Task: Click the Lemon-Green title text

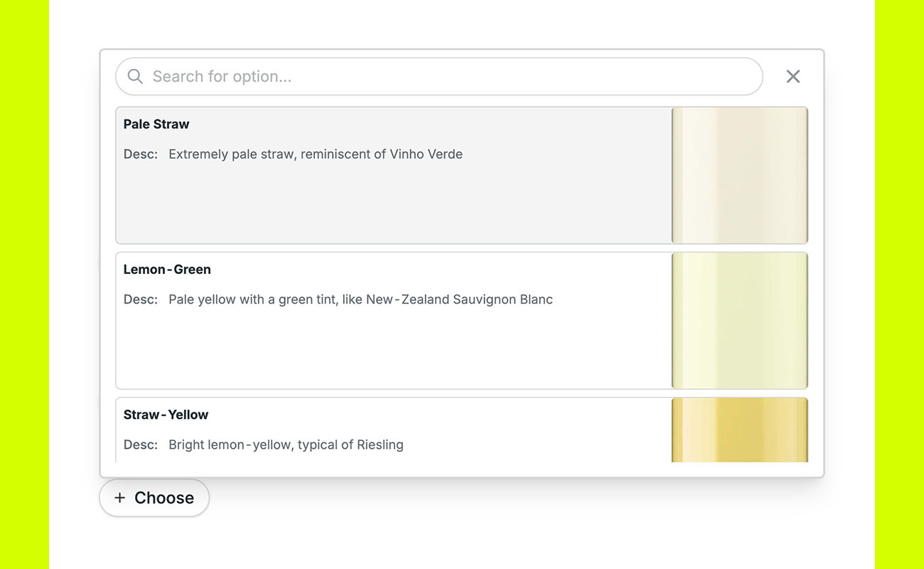Action: pos(167,270)
